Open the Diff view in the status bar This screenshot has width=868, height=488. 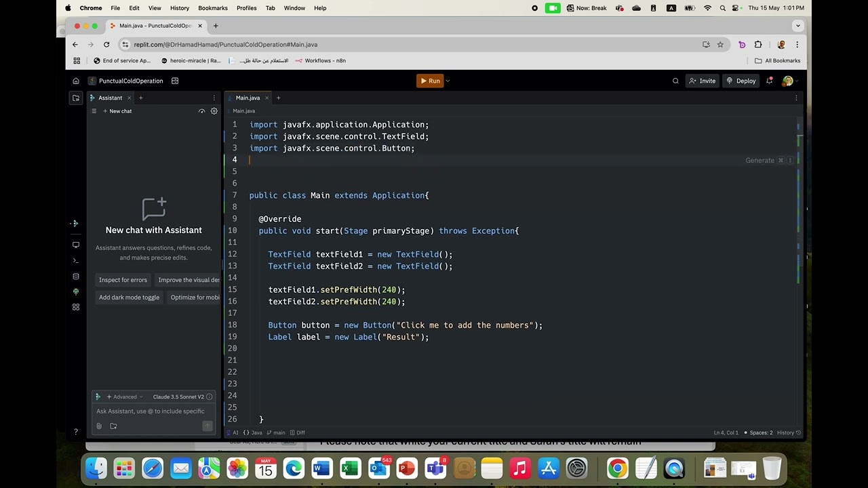296,432
